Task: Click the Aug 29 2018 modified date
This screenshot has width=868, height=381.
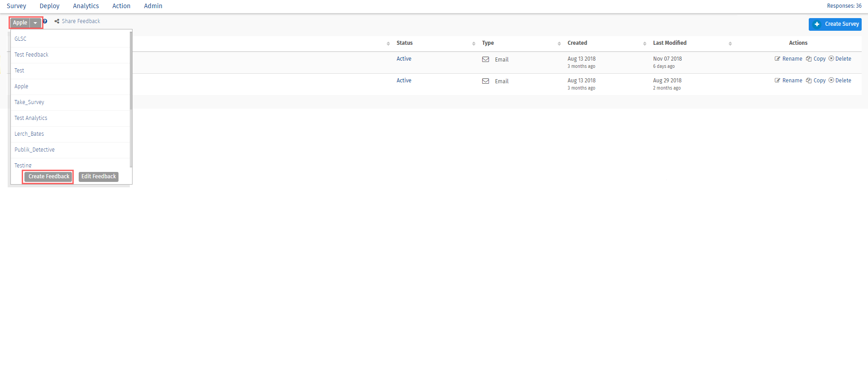Action: tap(667, 81)
